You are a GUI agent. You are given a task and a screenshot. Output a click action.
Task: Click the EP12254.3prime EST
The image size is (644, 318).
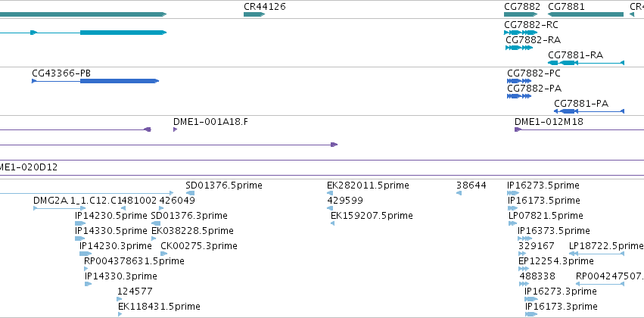click(524, 269)
